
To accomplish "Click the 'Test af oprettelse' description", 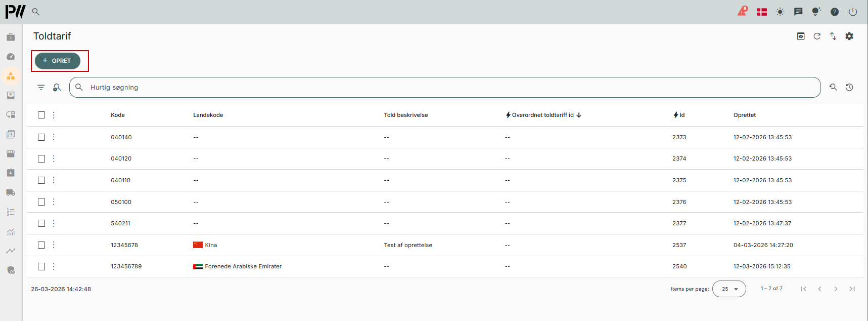I will (x=408, y=245).
